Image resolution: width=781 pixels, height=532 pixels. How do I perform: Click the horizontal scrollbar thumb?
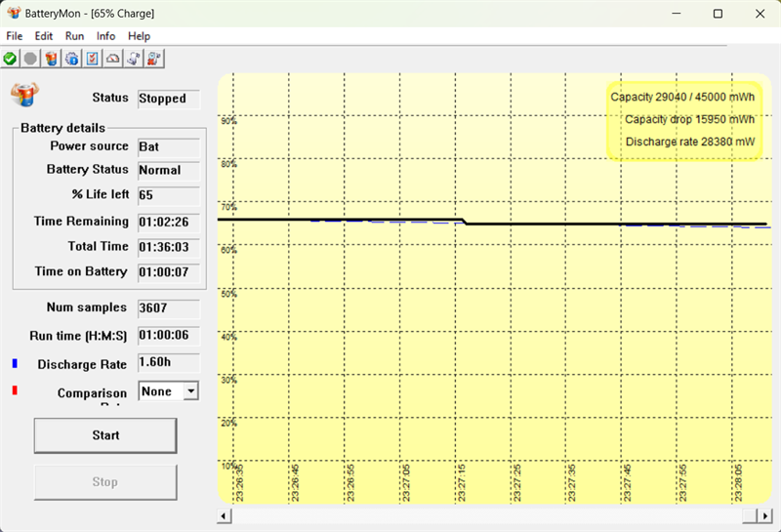click(x=750, y=516)
